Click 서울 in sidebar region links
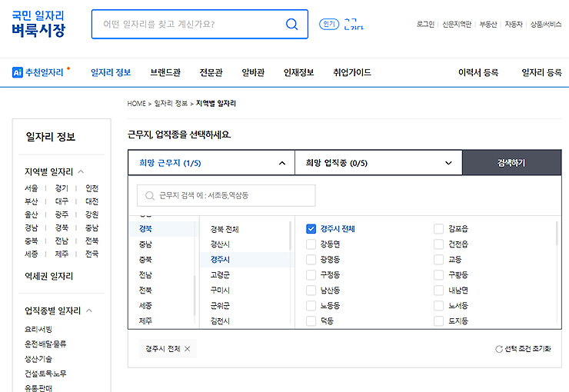 32,188
